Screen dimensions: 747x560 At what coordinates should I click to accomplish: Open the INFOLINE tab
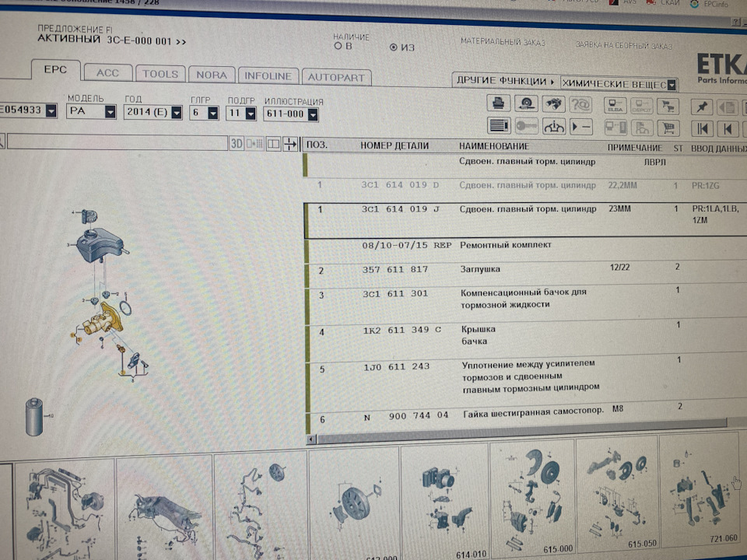(268, 76)
